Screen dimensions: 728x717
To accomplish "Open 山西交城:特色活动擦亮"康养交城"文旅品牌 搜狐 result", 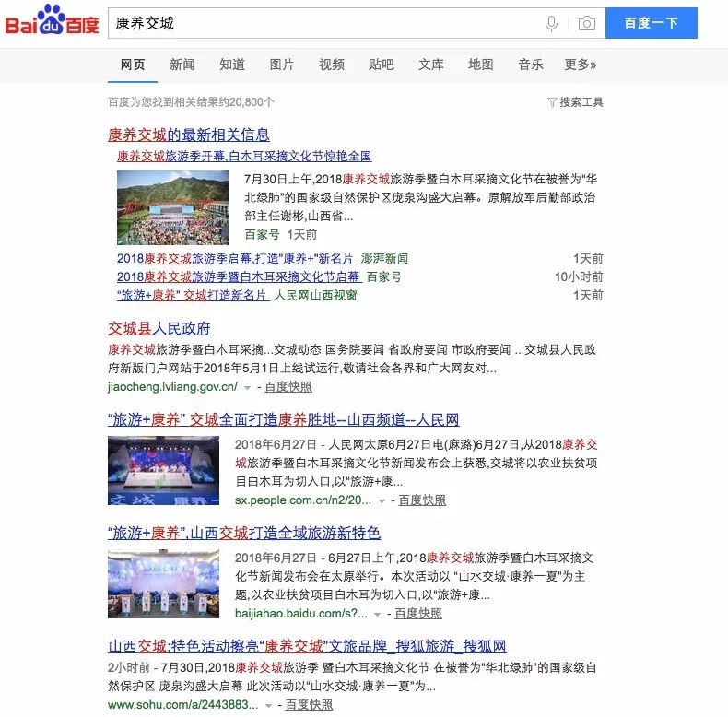I will click(x=307, y=646).
